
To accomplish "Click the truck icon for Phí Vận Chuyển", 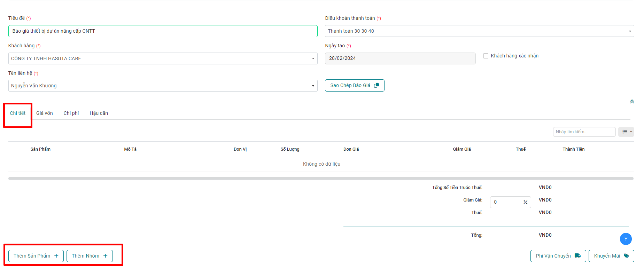I will click(x=578, y=256).
